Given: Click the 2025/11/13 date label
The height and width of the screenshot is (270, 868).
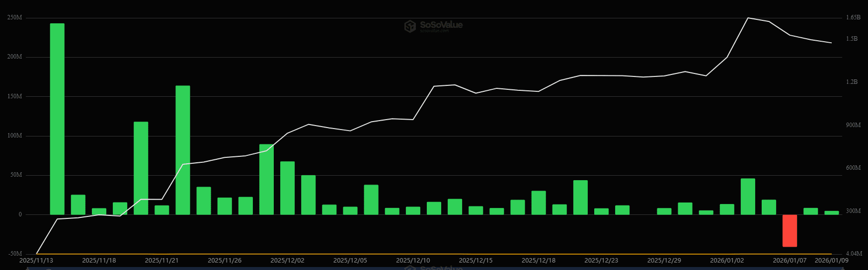Looking at the screenshot, I should 36,260.
